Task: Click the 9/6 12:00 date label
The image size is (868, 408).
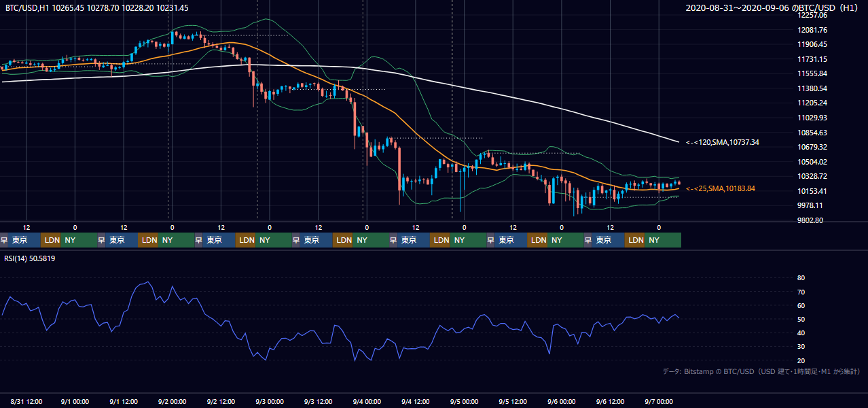Action: (610, 402)
